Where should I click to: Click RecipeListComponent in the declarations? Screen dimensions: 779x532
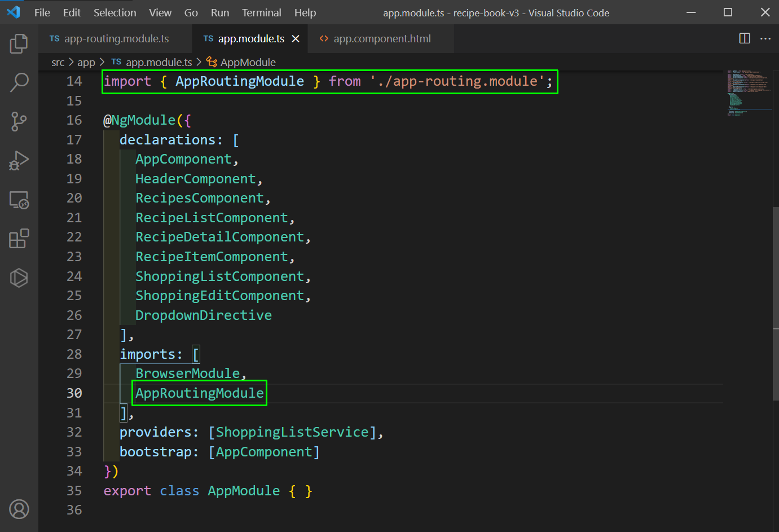[x=212, y=218]
